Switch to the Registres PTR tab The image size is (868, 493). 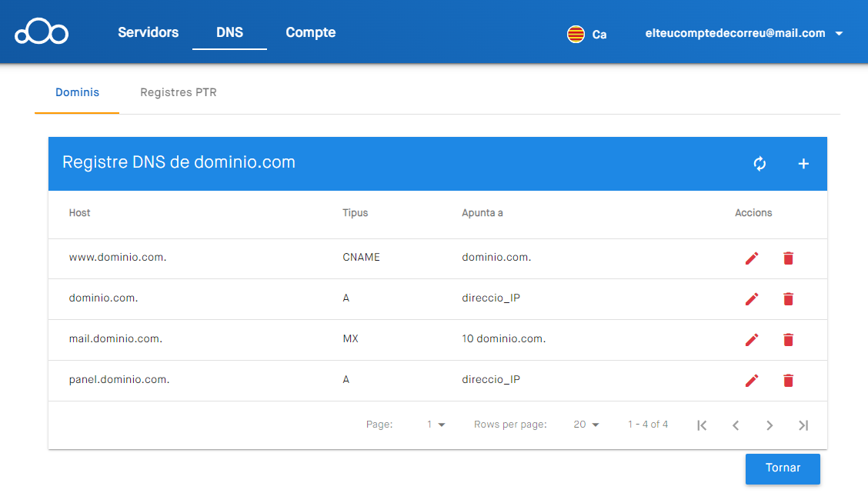[x=179, y=92]
